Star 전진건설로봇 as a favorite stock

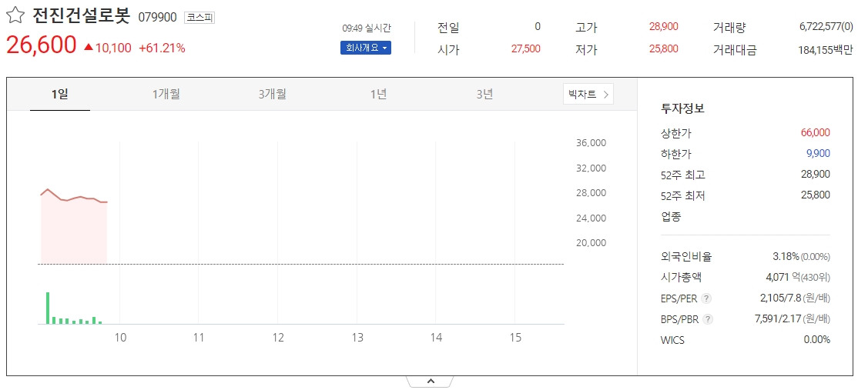(x=15, y=16)
